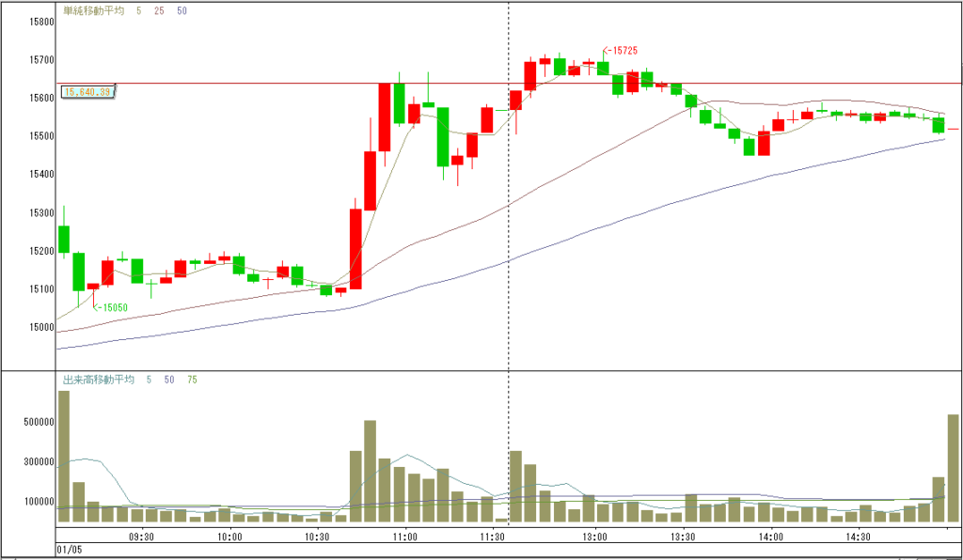Select the 5-period value beside 単純移動平均
The height and width of the screenshot is (560, 963).
139,11
